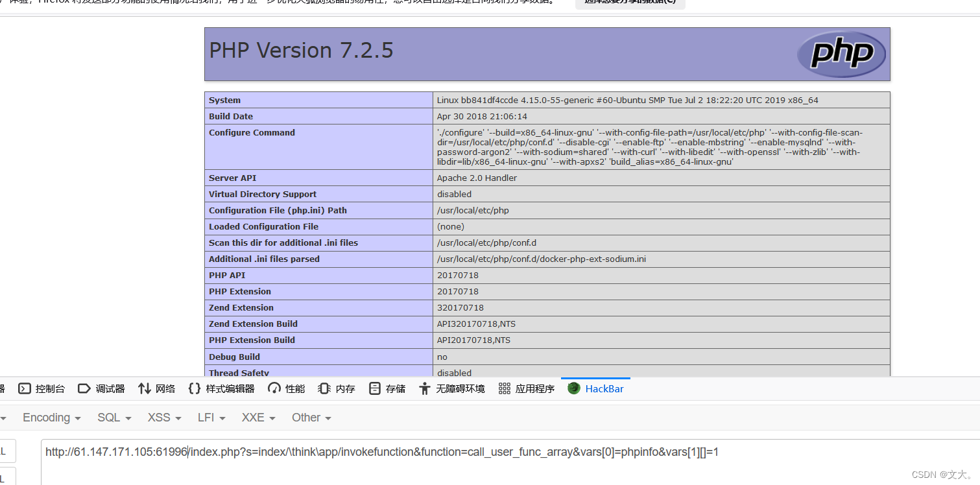
Task: Expand the SQL dropdown menu
Action: click(x=113, y=418)
